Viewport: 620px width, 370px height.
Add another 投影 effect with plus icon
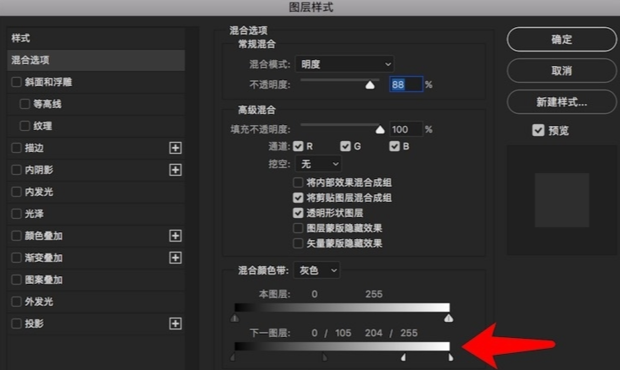[x=175, y=323]
